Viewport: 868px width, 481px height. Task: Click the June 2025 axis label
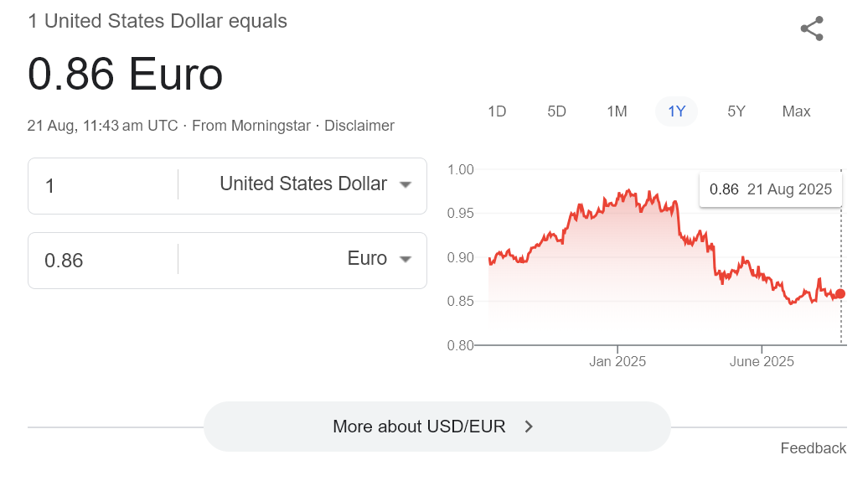[x=762, y=362]
